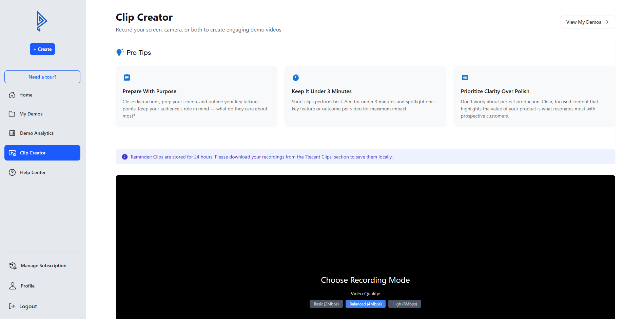
Task: Click the Clip Creator page title
Action: coord(144,17)
